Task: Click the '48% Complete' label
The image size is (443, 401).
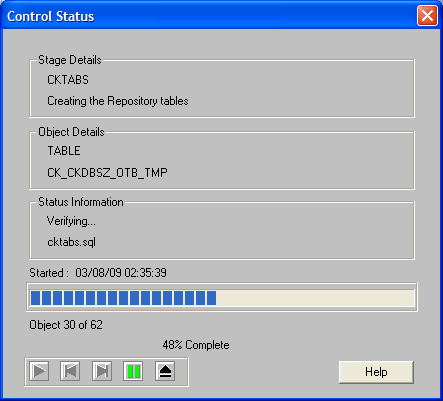Action: [x=196, y=345]
